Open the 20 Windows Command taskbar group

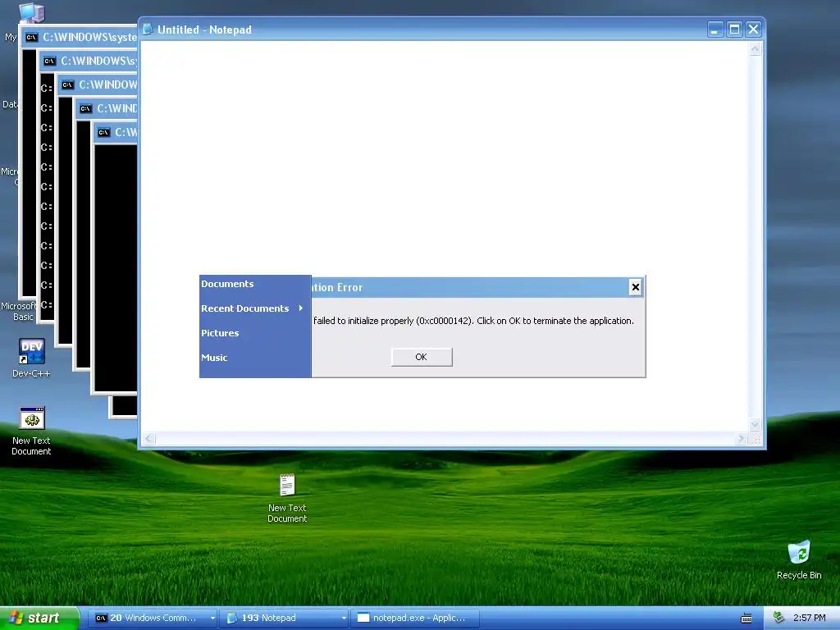152,619
